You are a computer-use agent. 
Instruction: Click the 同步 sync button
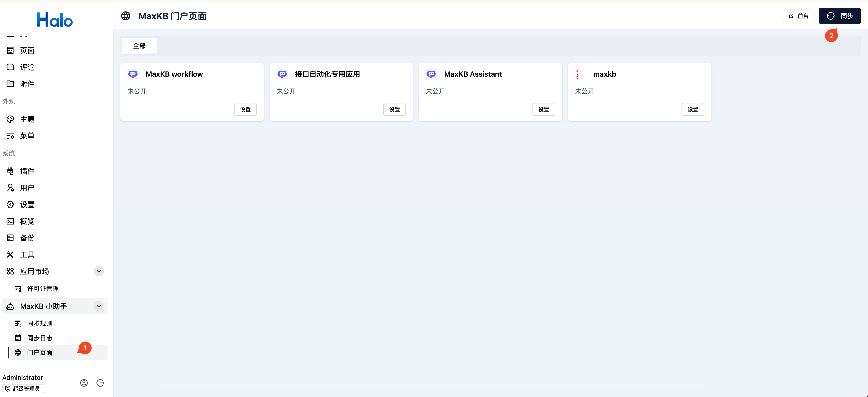pyautogui.click(x=839, y=16)
